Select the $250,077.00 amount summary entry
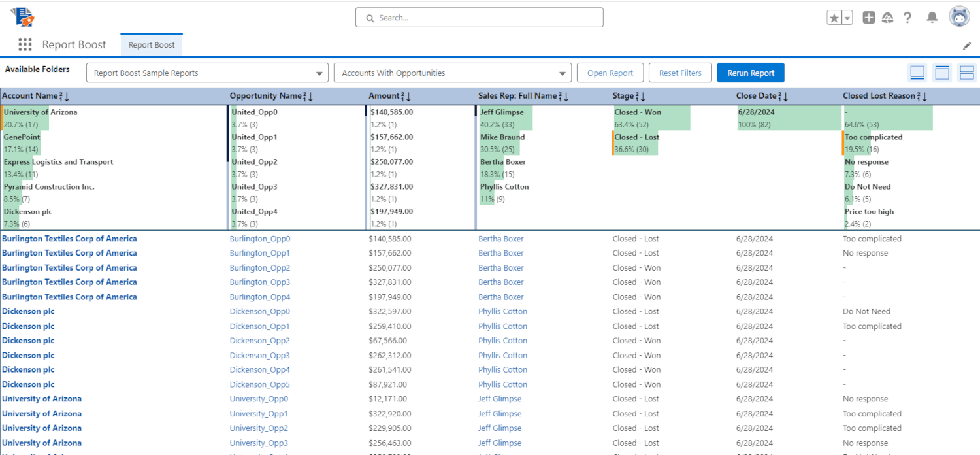 tap(391, 162)
